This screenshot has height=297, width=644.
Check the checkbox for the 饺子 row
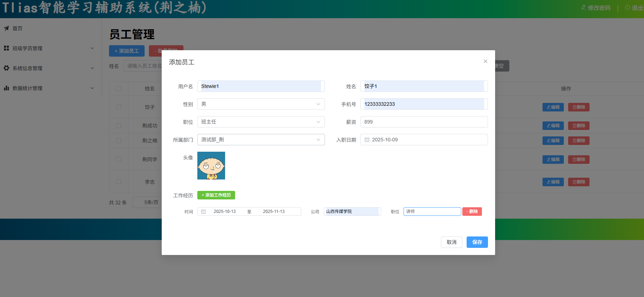pos(119,107)
